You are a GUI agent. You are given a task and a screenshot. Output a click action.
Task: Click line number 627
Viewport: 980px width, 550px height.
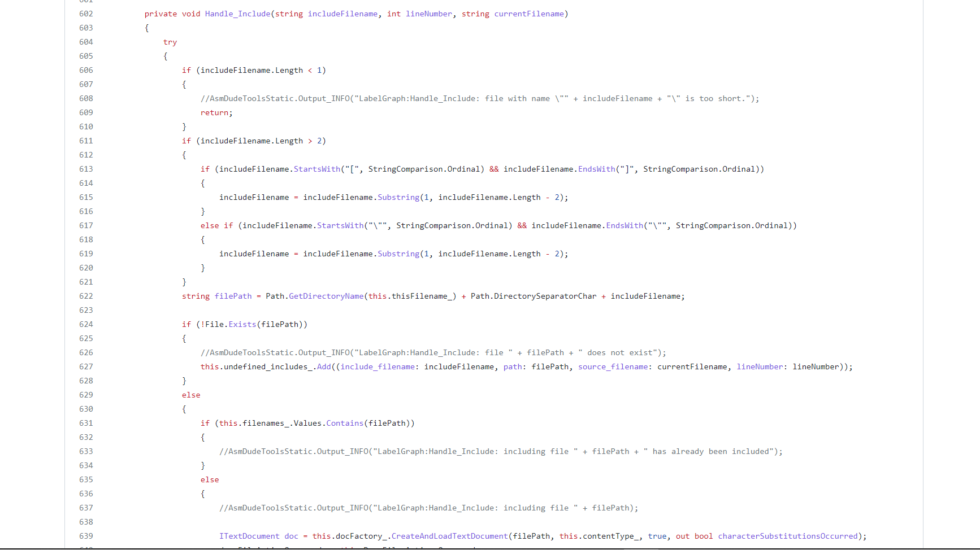click(x=86, y=366)
